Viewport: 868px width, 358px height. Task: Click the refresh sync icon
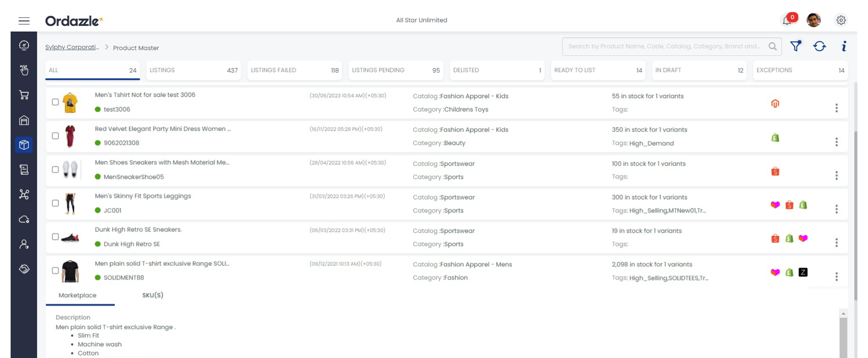coord(819,46)
